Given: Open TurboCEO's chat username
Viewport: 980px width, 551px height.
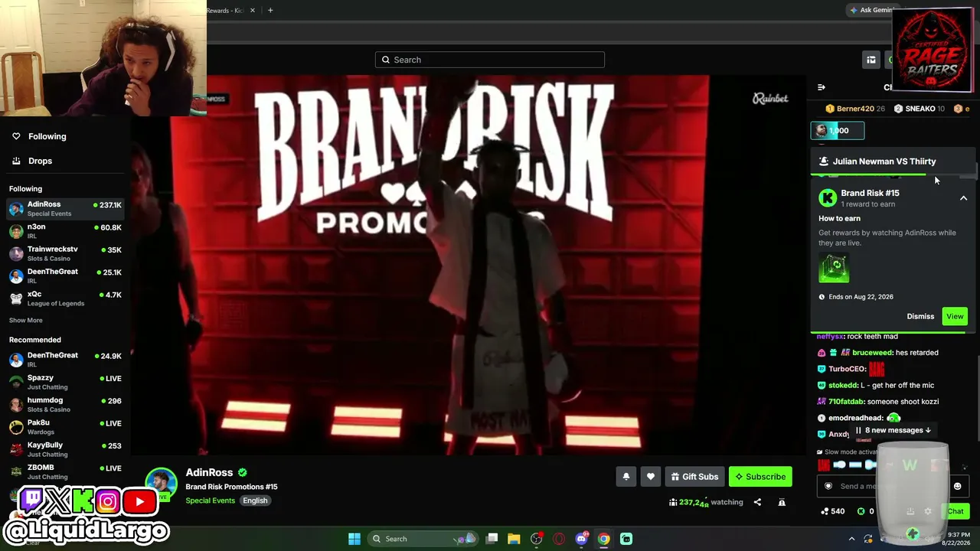Looking at the screenshot, I should point(847,369).
